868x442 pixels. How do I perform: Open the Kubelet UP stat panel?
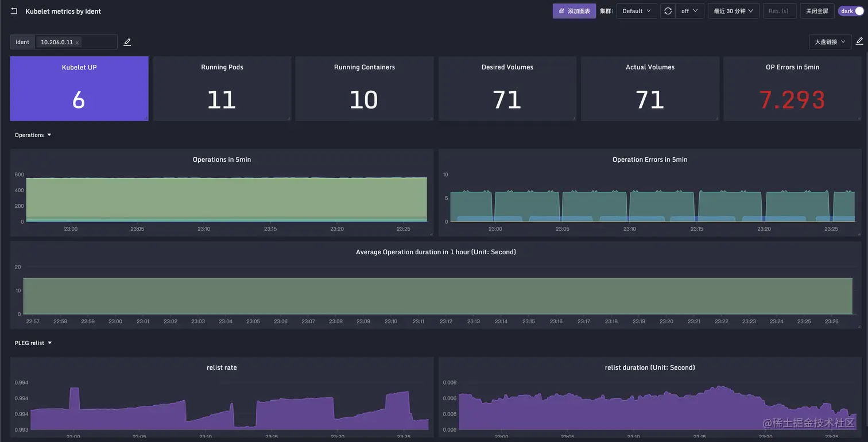coord(79,88)
